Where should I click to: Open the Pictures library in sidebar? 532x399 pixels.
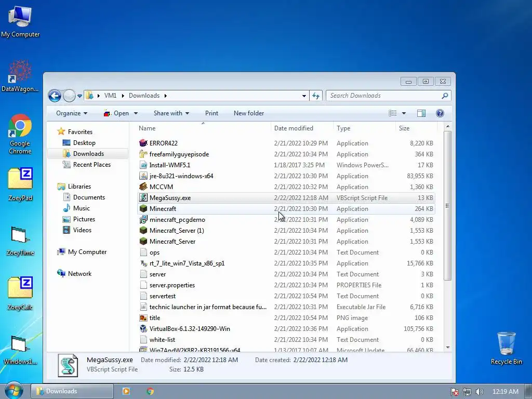pyautogui.click(x=84, y=219)
